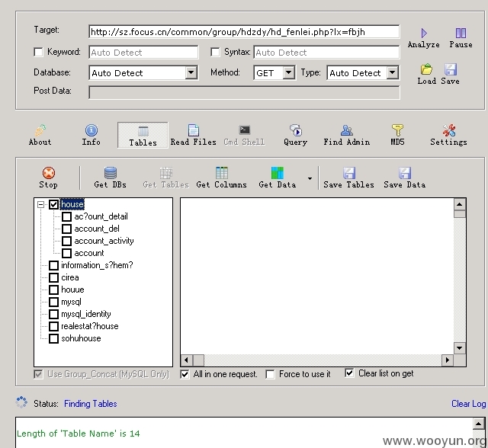Check the account table checkbox
Image resolution: width=488 pixels, height=448 pixels.
coord(66,253)
